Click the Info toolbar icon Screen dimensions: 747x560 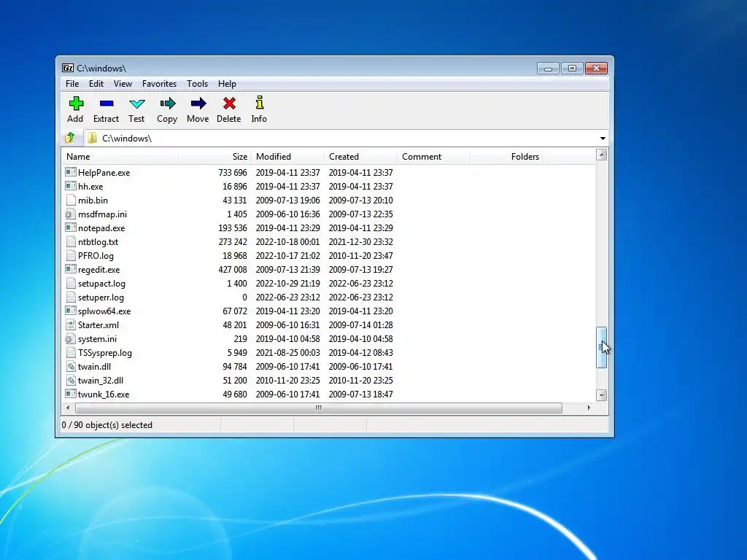pyautogui.click(x=259, y=103)
